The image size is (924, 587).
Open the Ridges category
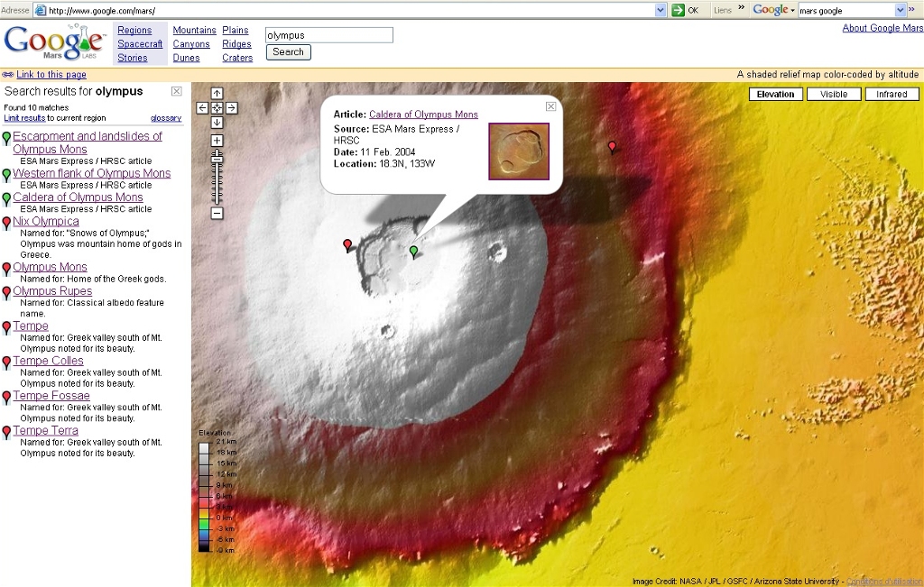point(236,44)
